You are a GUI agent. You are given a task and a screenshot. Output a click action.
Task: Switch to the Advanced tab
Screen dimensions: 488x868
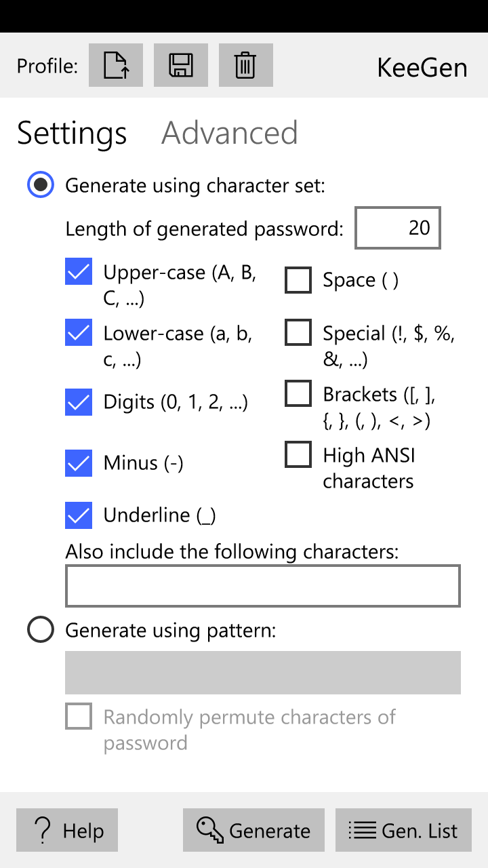(x=229, y=133)
